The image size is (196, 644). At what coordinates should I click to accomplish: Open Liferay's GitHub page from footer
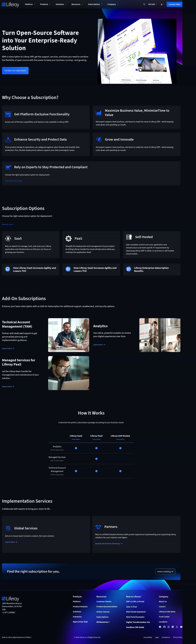[164, 627]
